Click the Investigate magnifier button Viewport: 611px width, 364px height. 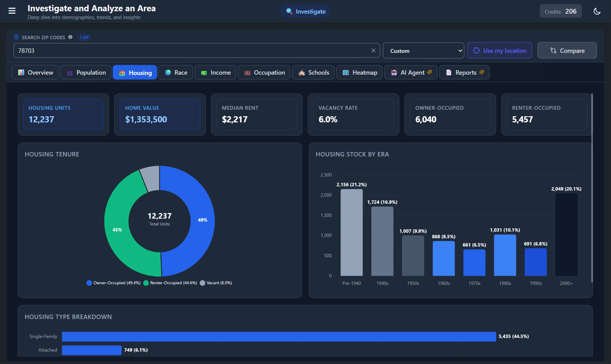point(305,12)
